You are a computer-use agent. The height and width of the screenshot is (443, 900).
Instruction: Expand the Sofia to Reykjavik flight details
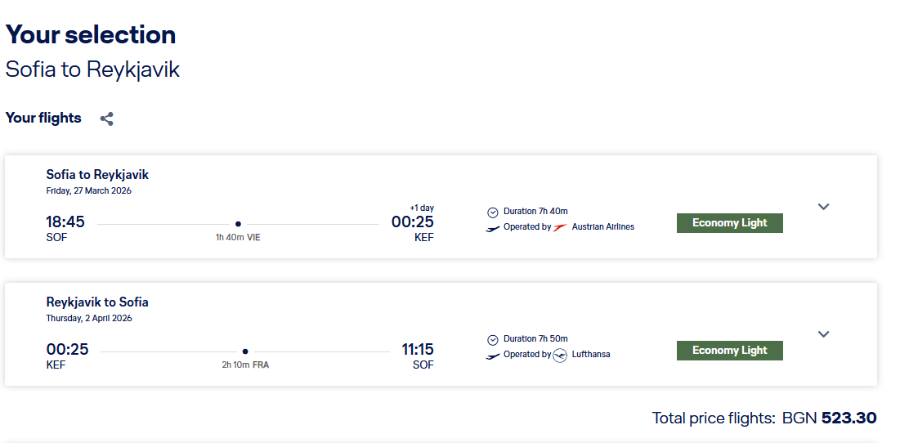(x=824, y=207)
